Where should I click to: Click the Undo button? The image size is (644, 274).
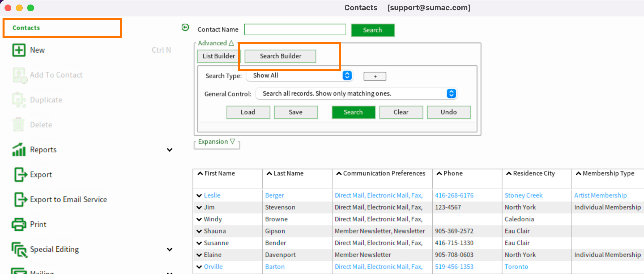tap(449, 112)
